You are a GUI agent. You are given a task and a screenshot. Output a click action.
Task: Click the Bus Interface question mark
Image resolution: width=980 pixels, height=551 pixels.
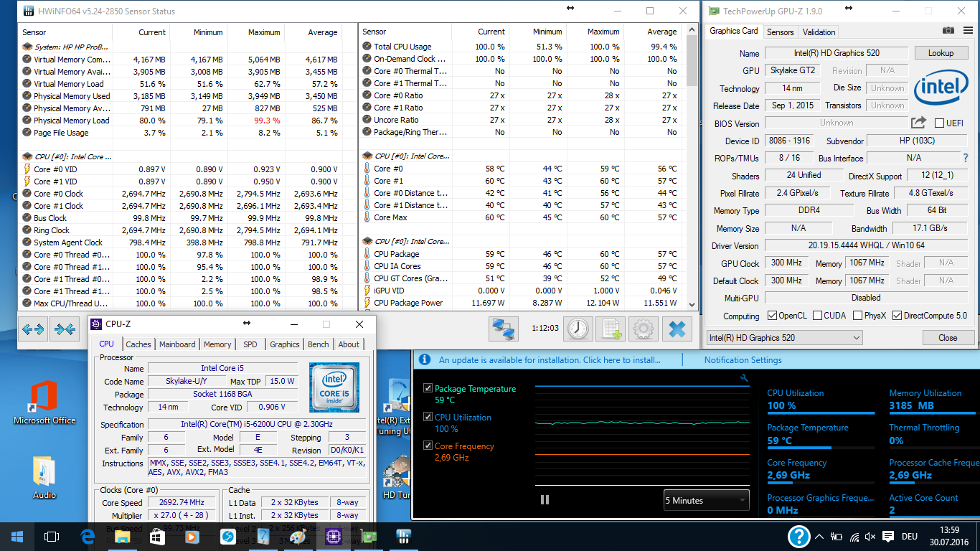(966, 158)
